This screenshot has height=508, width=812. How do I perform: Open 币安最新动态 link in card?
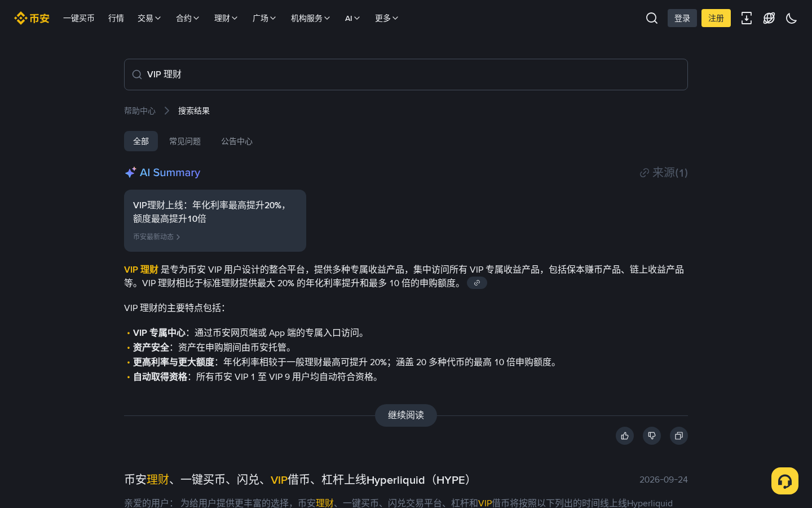pyautogui.click(x=156, y=237)
